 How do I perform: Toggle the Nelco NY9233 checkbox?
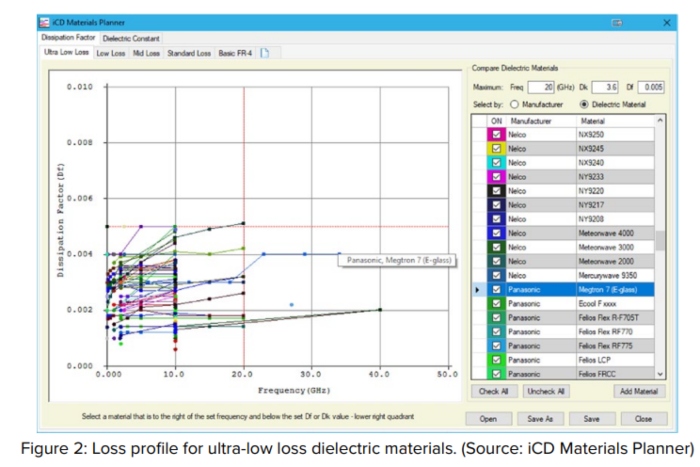496,177
